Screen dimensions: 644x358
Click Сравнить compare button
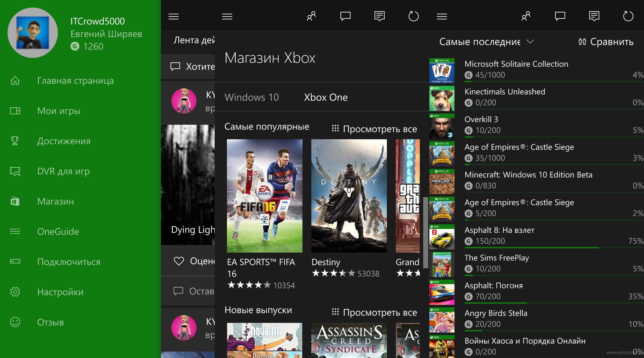pos(606,42)
